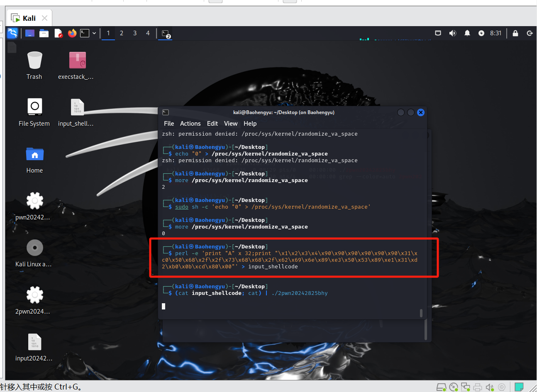Image resolution: width=537 pixels, height=392 pixels.
Task: Select the pwn20242 executable desktop icon
Action: 34,206
